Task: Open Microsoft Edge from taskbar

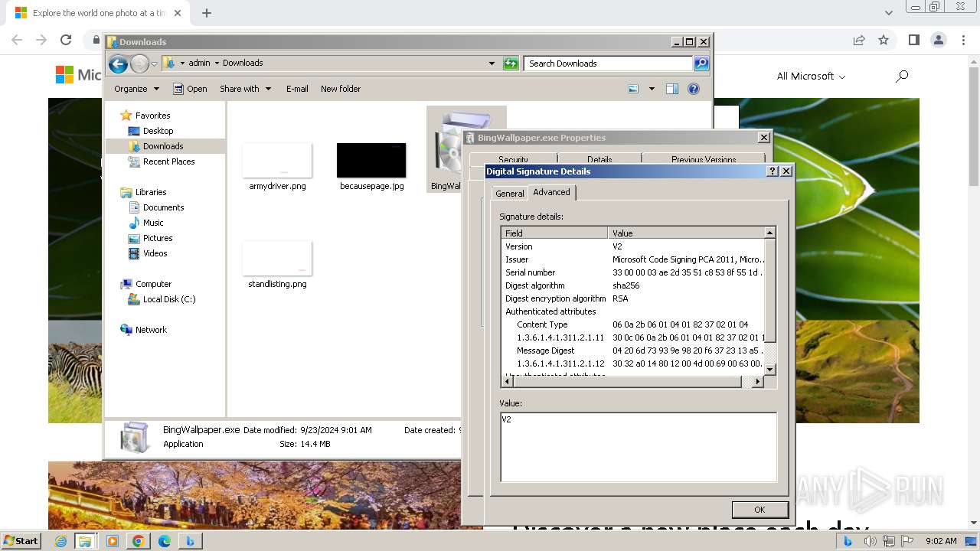Action: tap(165, 541)
